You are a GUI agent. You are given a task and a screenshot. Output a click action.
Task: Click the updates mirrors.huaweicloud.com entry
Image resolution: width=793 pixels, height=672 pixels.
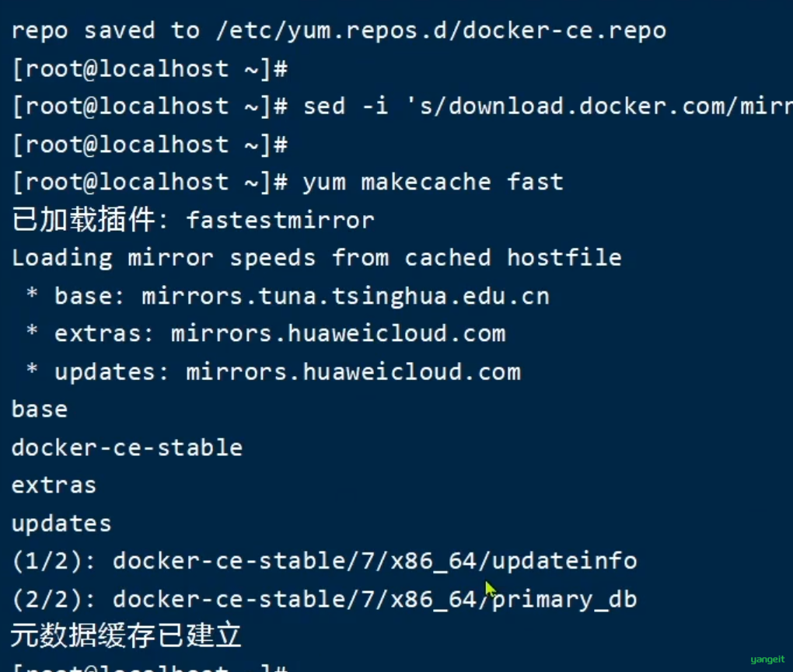click(x=287, y=372)
